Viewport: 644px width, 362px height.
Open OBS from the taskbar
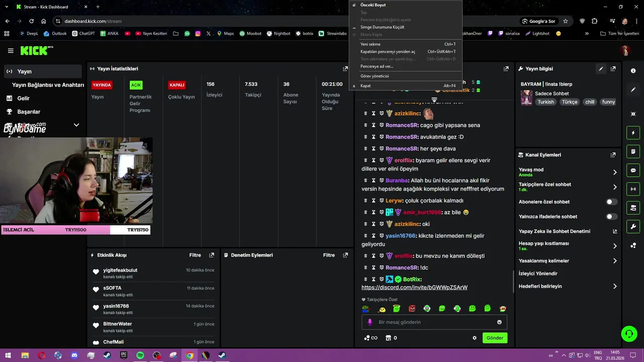156,355
